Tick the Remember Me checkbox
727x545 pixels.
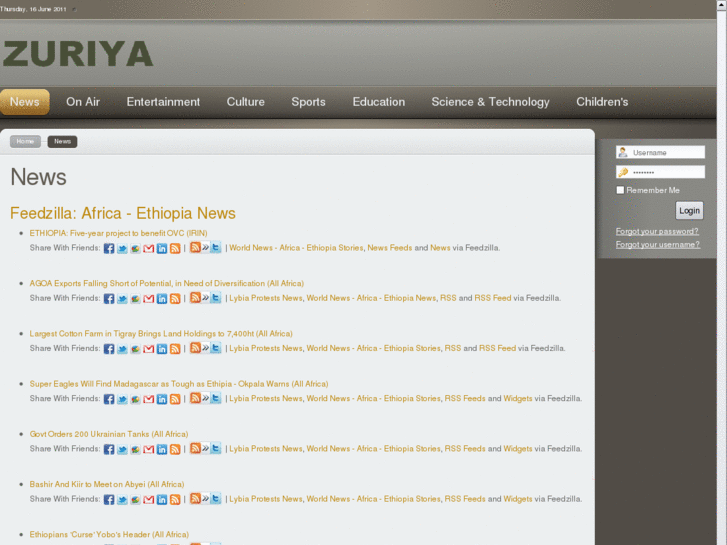(620, 190)
